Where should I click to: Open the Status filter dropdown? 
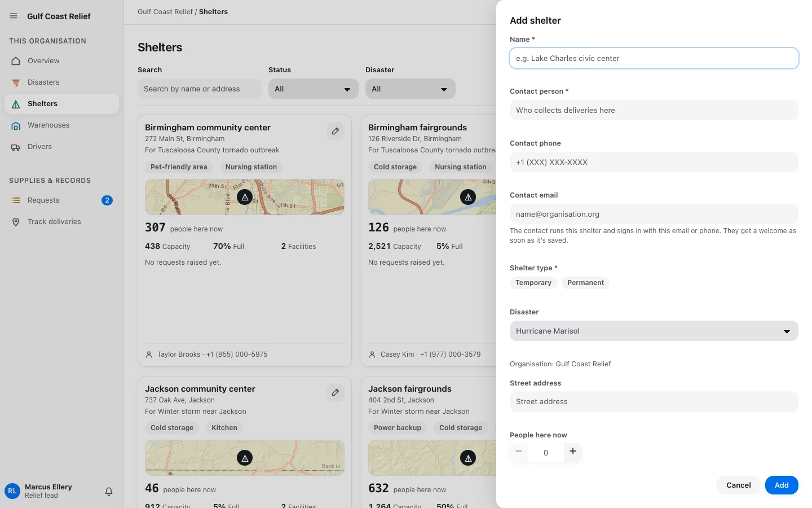(314, 89)
